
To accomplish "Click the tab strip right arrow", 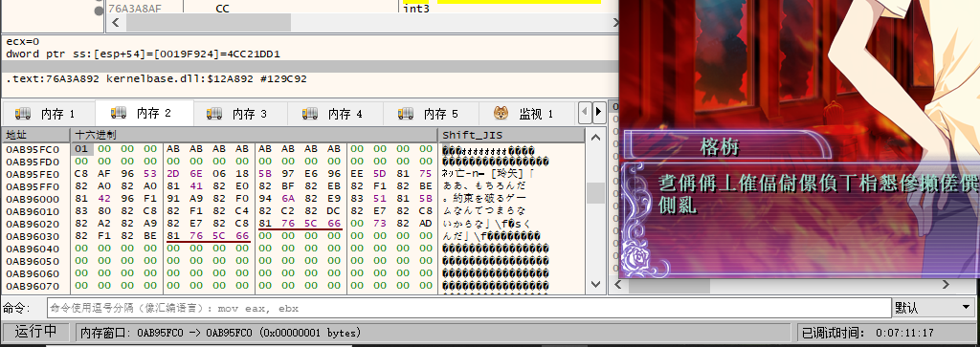I will [598, 113].
